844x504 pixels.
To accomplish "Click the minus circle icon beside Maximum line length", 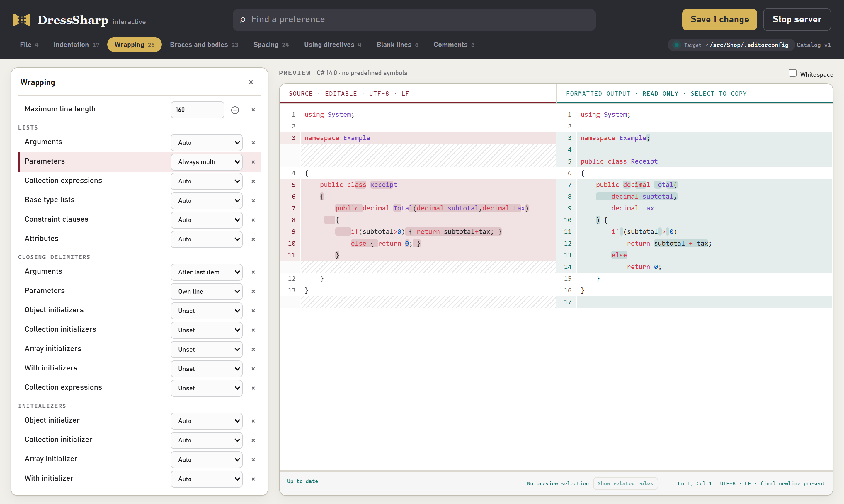I will (235, 110).
